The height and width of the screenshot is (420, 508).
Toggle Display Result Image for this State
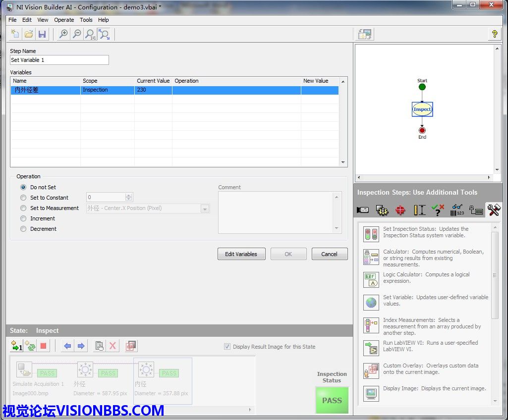227,347
